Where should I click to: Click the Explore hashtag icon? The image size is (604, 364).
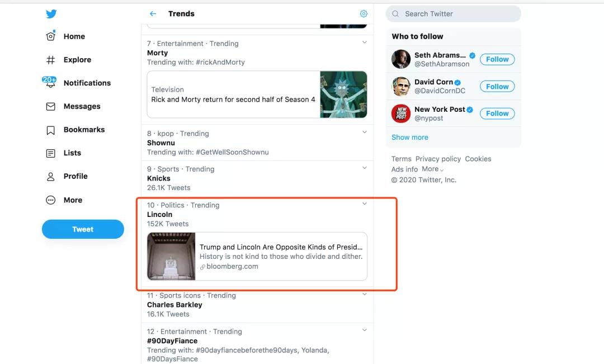[50, 60]
